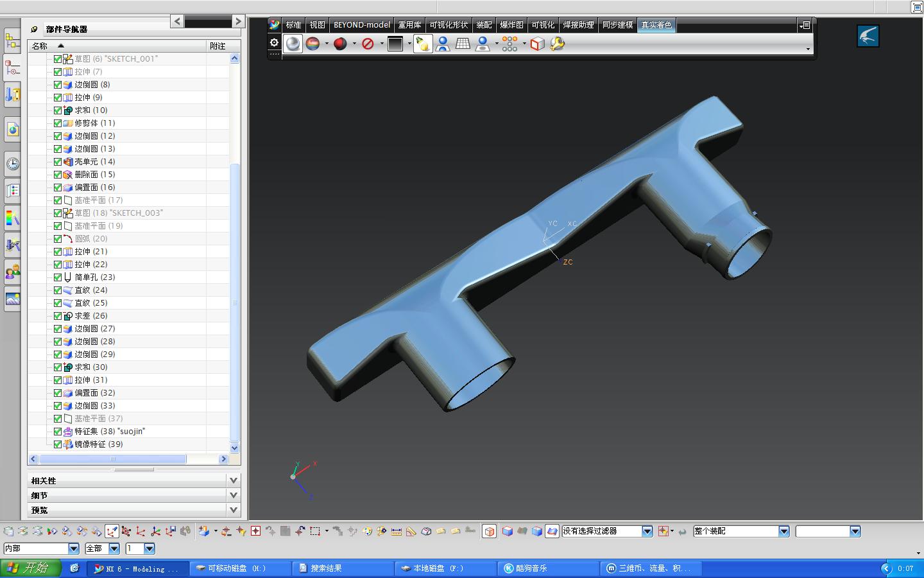
Task: Select the 修剪体 (11) feature row
Action: (128, 123)
